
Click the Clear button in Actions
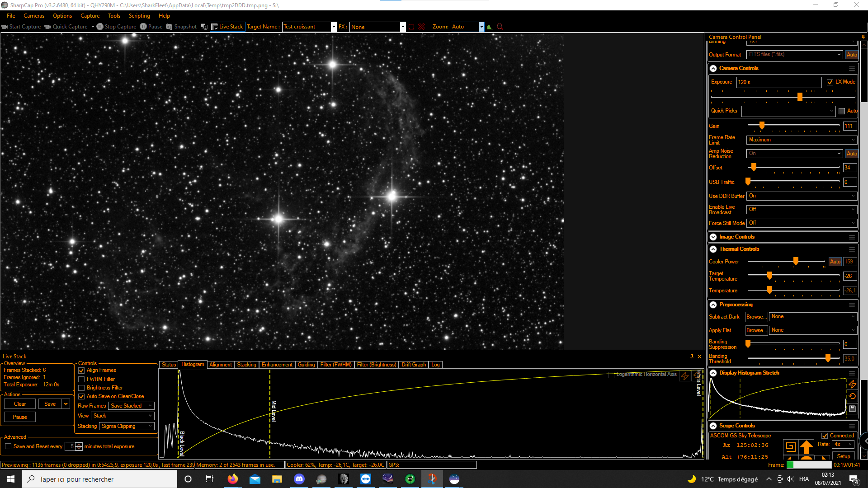(20, 404)
